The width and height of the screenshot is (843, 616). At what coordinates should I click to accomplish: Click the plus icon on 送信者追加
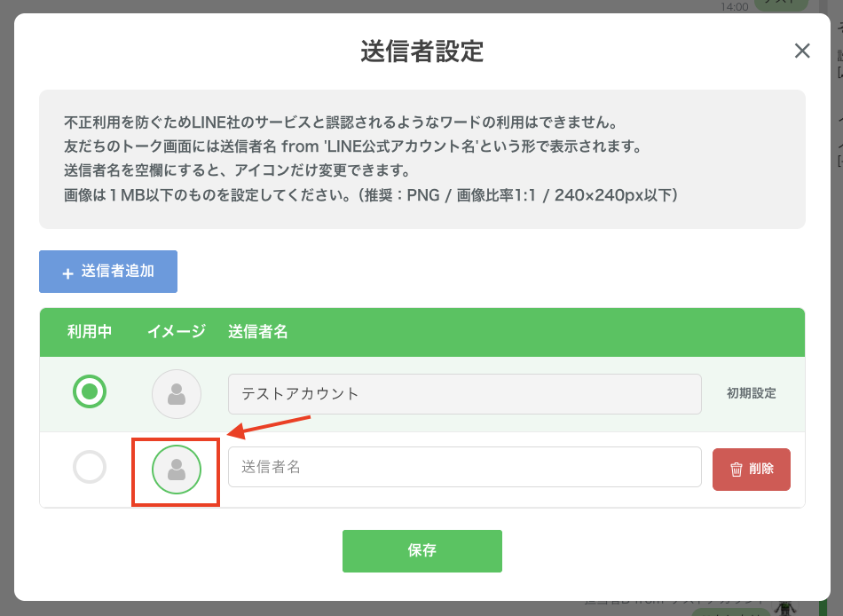(67, 273)
